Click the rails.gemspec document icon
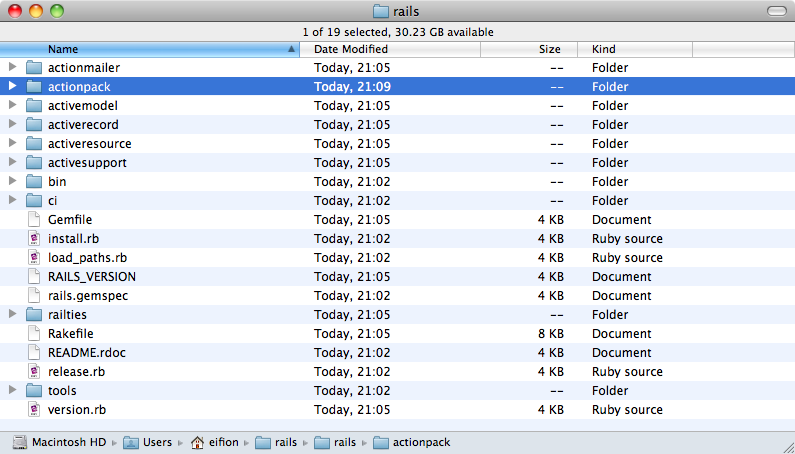Image resolution: width=795 pixels, height=454 pixels. point(34,295)
